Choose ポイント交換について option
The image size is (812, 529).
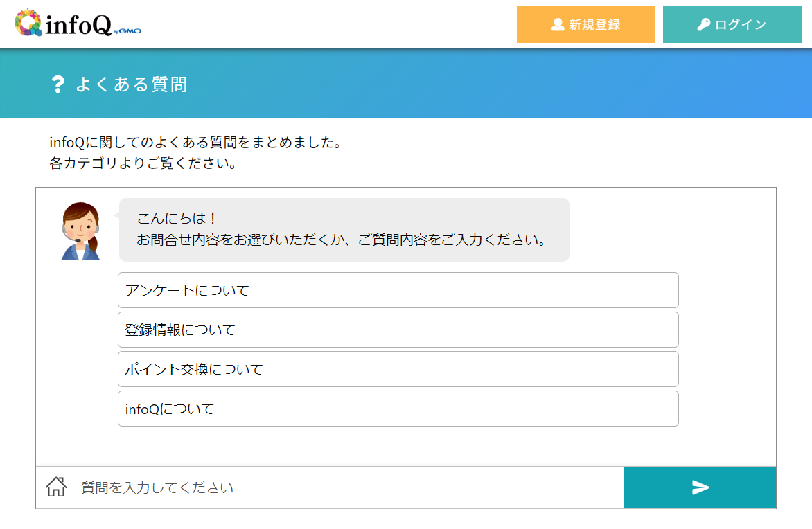pos(398,369)
